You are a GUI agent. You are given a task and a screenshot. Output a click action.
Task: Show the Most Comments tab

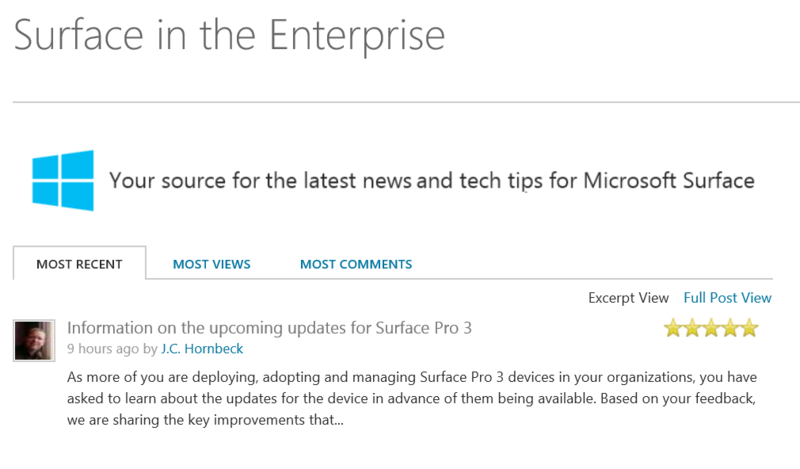(x=356, y=264)
